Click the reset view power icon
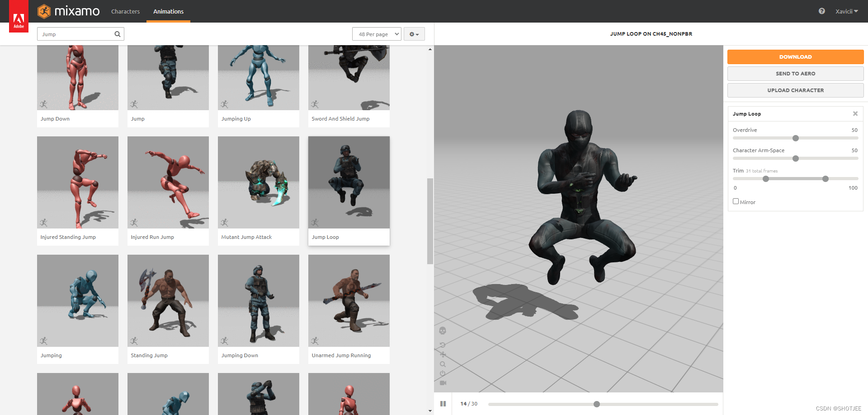Screen dimensions: 868x415 coord(443,373)
